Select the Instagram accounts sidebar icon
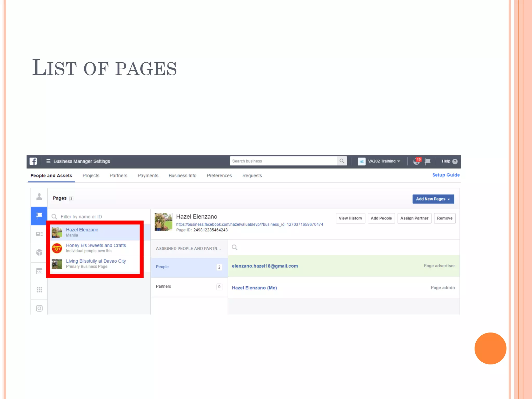Viewport: 532px width, 399px height. pos(39,308)
